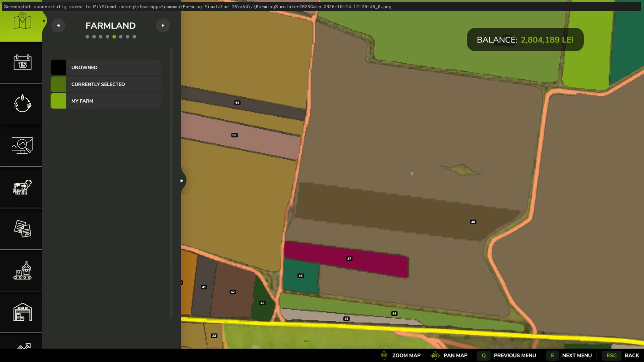Open the storage warehouse garage icon

[22, 312]
